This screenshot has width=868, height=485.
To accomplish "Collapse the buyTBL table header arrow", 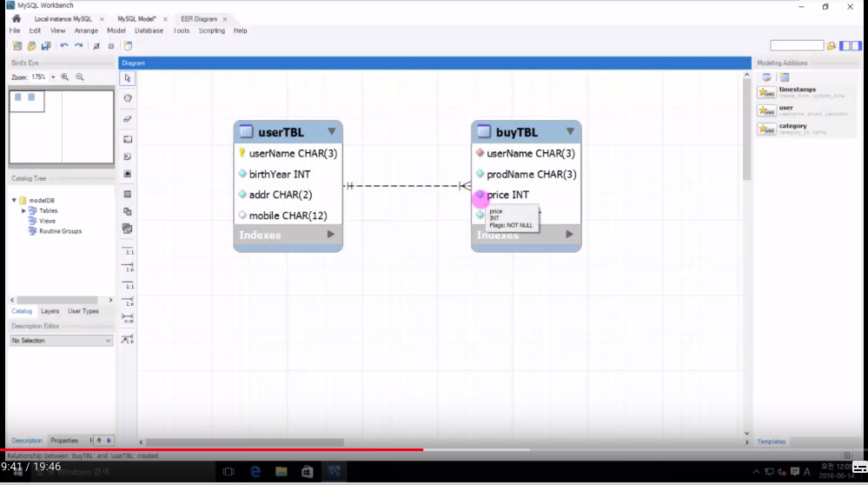I will click(x=570, y=131).
